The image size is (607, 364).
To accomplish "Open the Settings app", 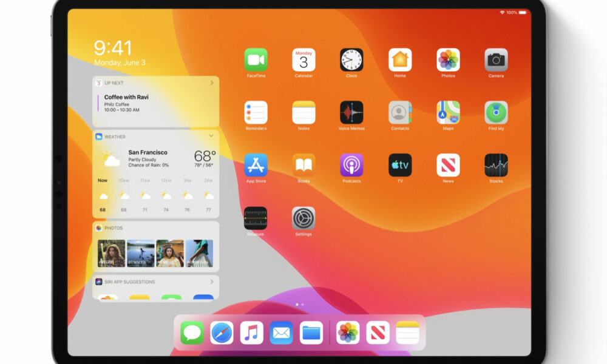I will pyautogui.click(x=303, y=218).
